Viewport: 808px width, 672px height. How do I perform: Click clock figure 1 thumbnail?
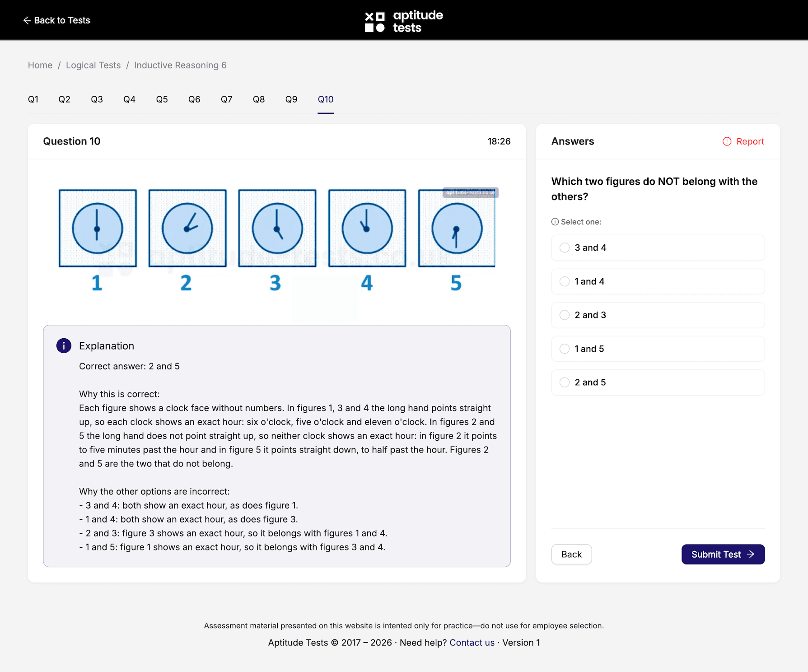[98, 228]
